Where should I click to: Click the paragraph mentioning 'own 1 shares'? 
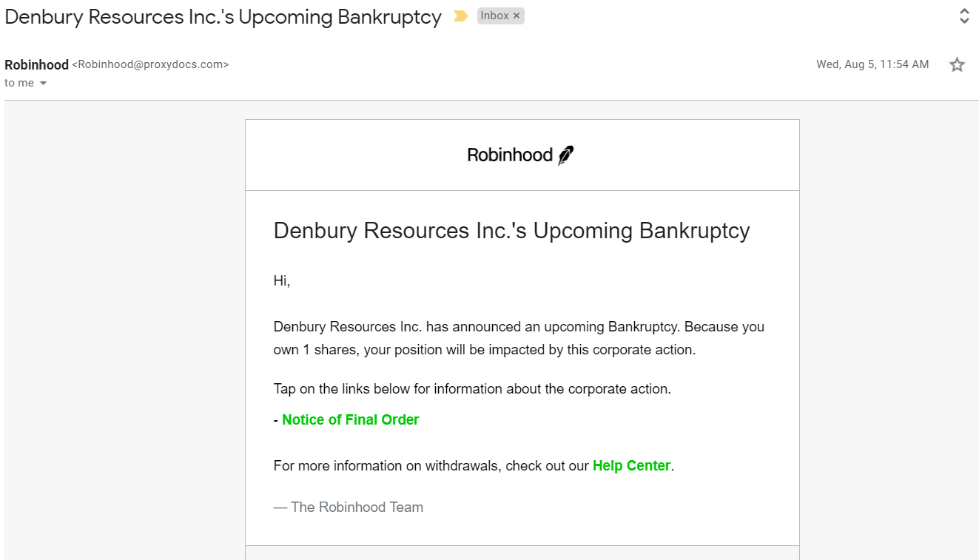(519, 338)
